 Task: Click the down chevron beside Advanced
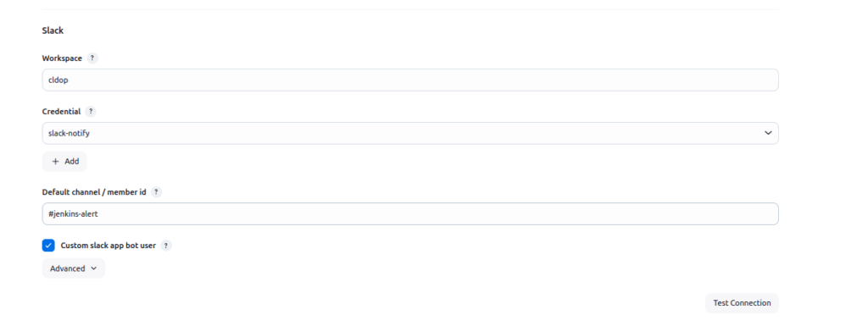(x=93, y=268)
